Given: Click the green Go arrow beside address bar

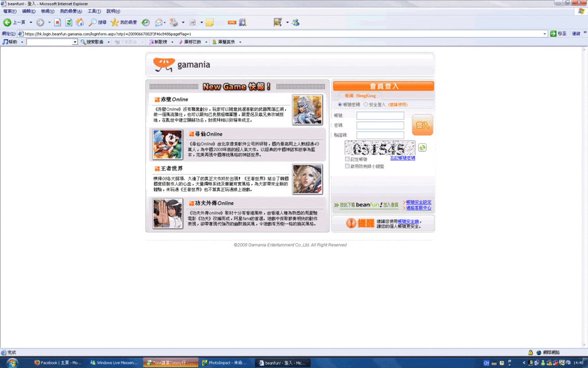Looking at the screenshot, I should tap(553, 34).
